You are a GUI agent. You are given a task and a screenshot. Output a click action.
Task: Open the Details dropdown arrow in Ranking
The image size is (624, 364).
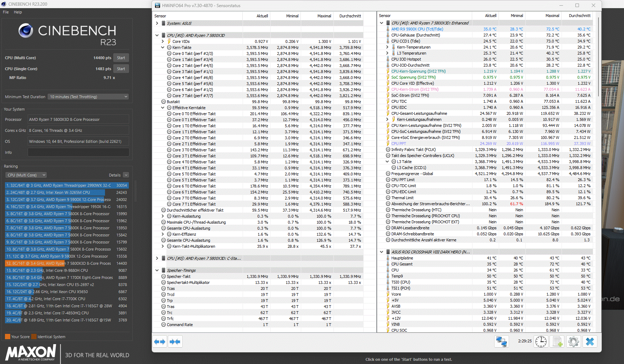[x=126, y=175]
